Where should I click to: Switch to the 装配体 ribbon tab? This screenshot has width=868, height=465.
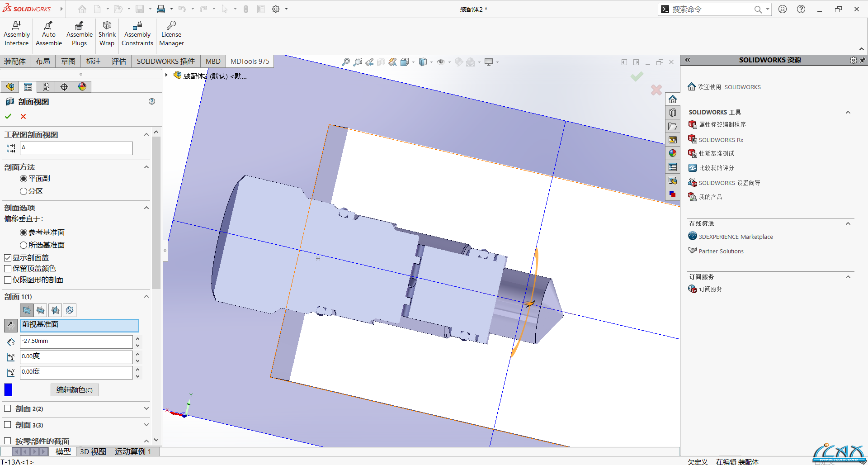[x=15, y=61]
